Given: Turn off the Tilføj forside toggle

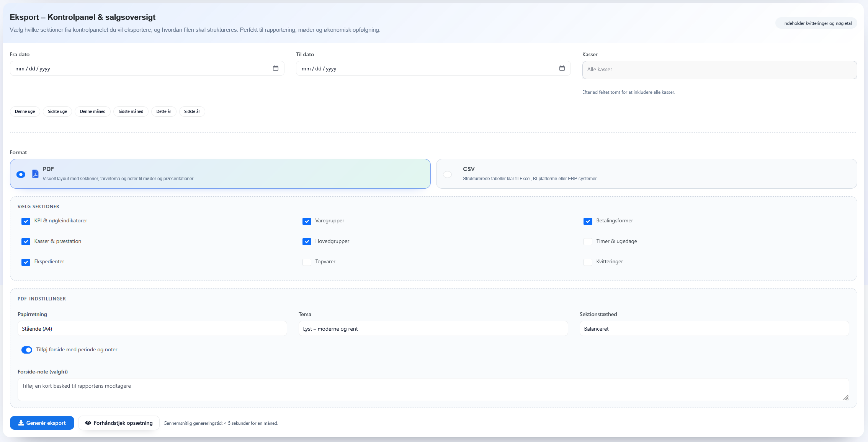Looking at the screenshot, I should [27, 350].
